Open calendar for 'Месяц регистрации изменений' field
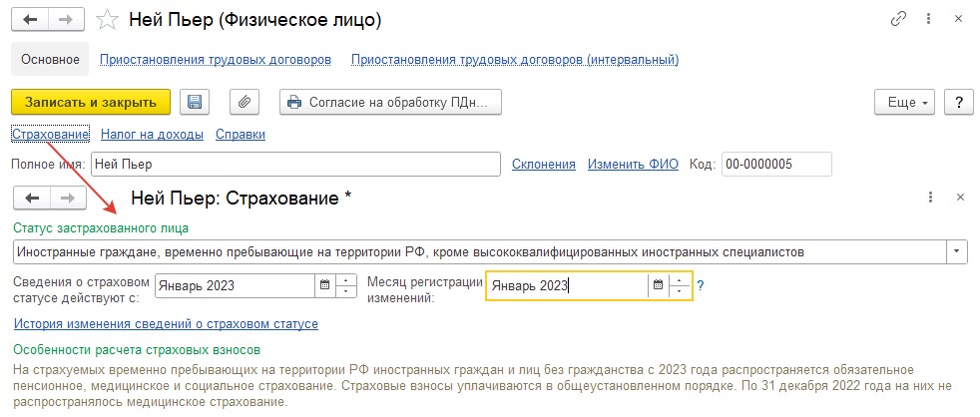Screen dimensions: 980x417 [x=658, y=285]
